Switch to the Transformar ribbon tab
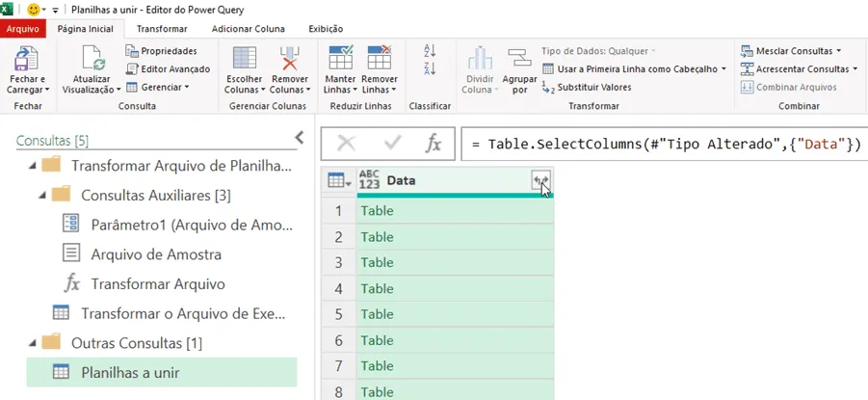 click(x=162, y=29)
